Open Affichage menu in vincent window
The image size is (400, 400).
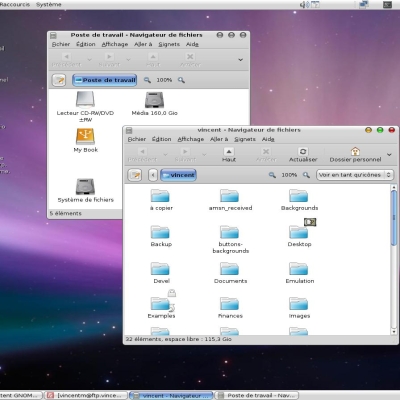coord(190,139)
